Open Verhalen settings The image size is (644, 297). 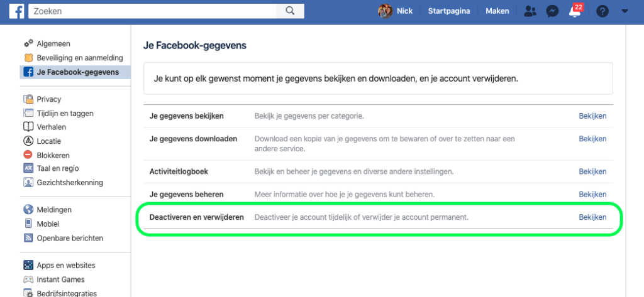(x=52, y=127)
